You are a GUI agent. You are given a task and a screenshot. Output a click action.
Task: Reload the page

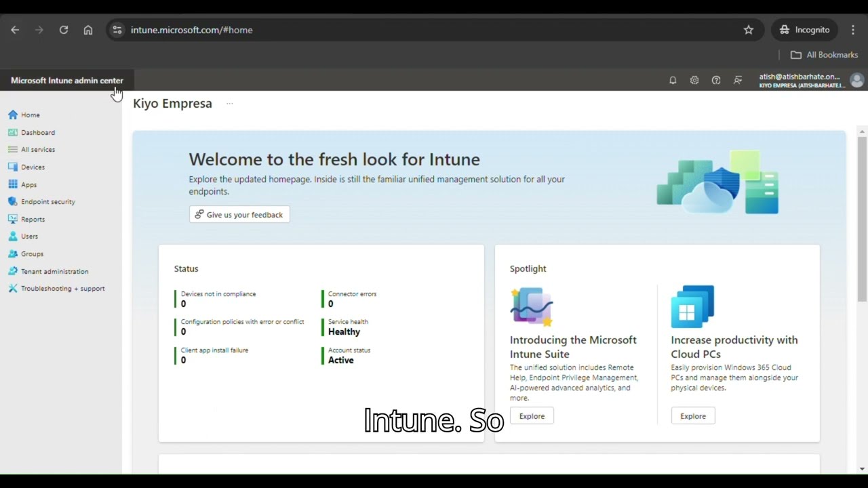[64, 30]
